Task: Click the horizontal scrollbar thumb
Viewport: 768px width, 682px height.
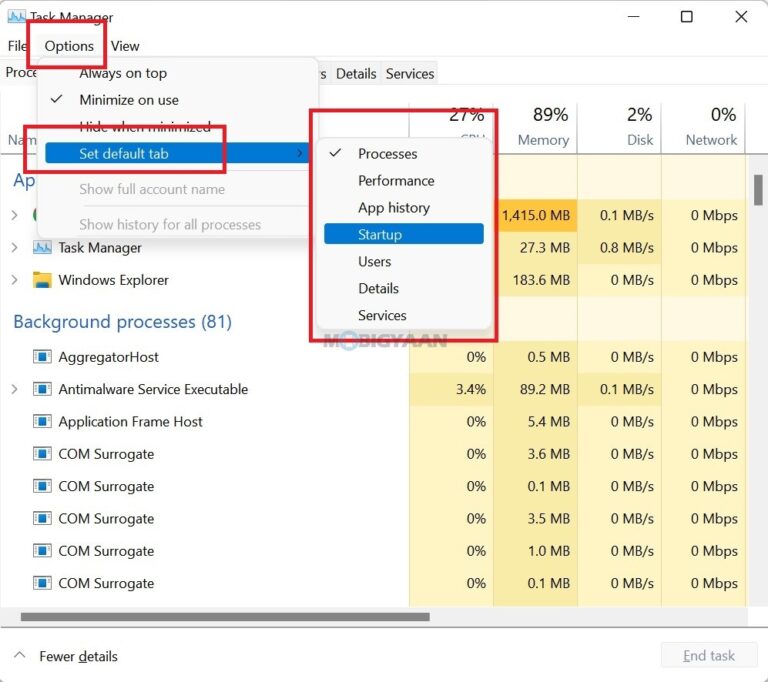Action: coord(225,617)
